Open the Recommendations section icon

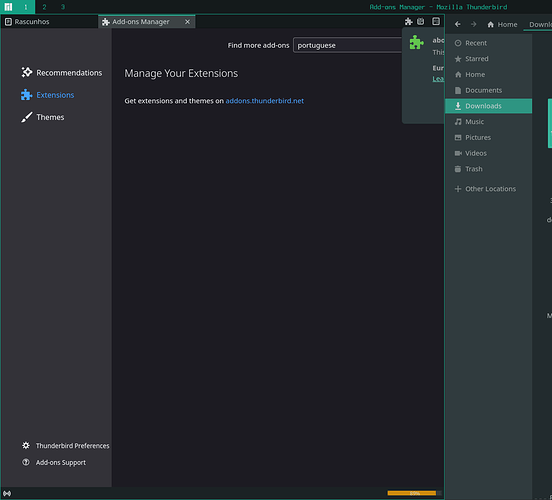click(27, 72)
